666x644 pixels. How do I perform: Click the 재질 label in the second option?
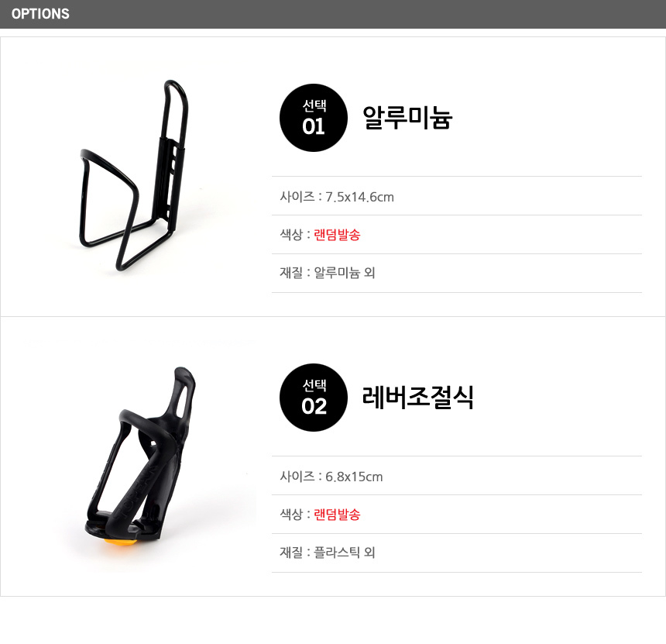tap(291, 553)
